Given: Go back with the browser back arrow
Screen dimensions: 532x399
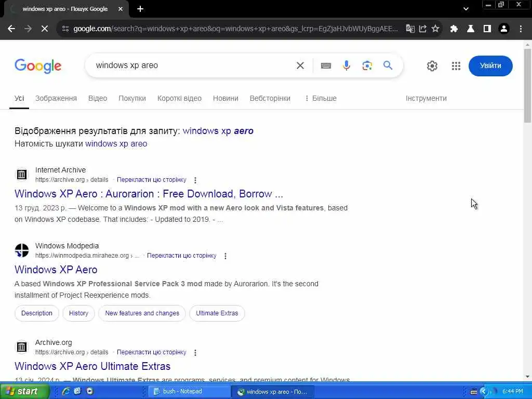Looking at the screenshot, I should click(11, 29).
